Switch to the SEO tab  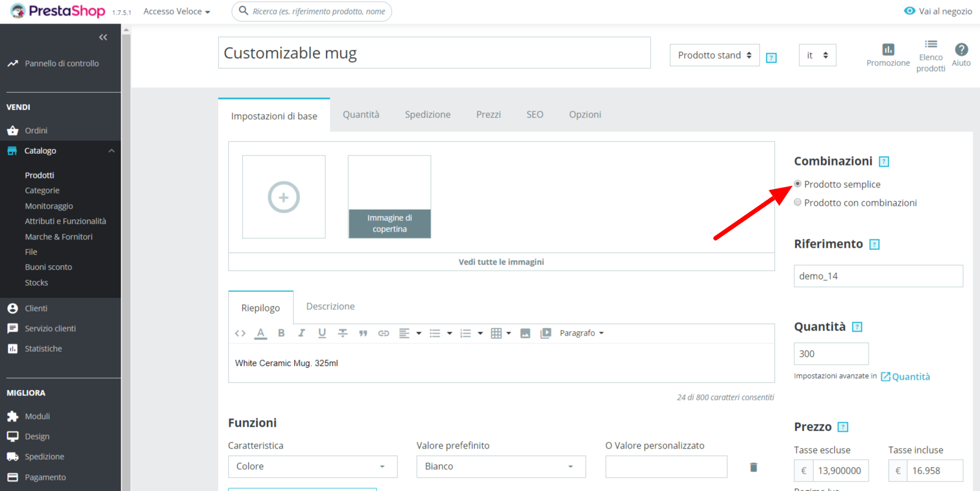click(535, 115)
